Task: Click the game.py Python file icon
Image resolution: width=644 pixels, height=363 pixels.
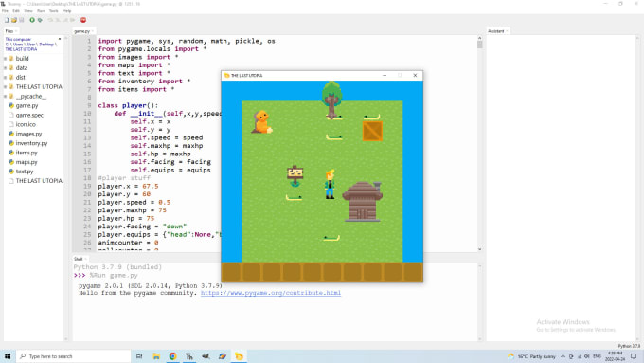Action: (x=11, y=105)
